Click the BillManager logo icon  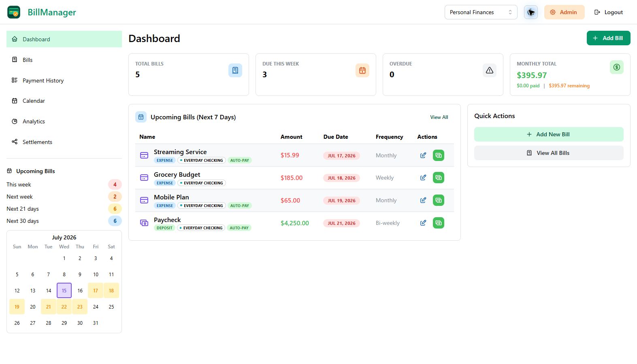coord(14,12)
